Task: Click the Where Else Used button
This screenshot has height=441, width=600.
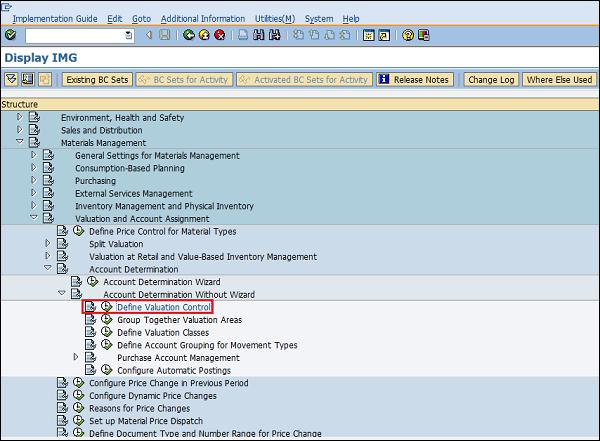Action: tap(559, 80)
